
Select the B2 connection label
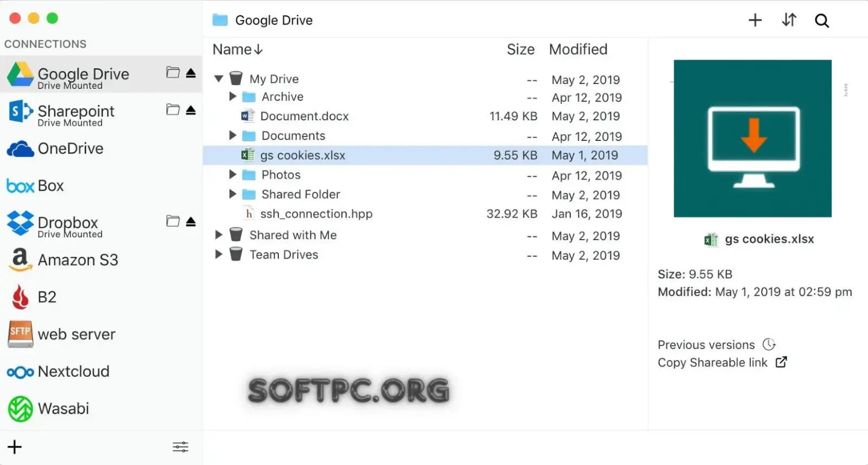47,297
